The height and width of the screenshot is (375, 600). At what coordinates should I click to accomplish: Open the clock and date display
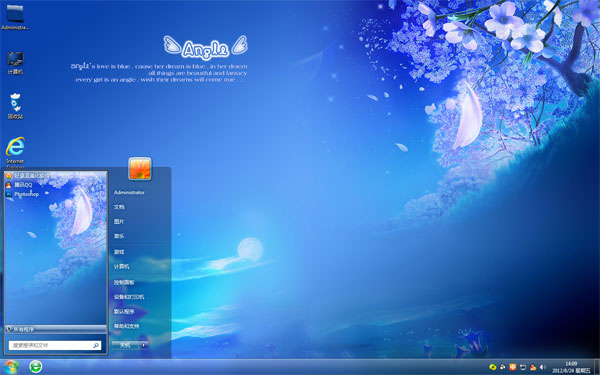click(x=571, y=367)
